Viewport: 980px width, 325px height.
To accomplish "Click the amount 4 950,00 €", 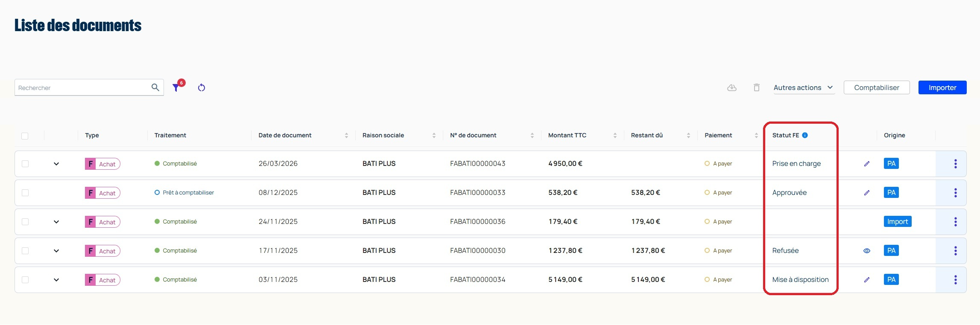I will pos(565,164).
